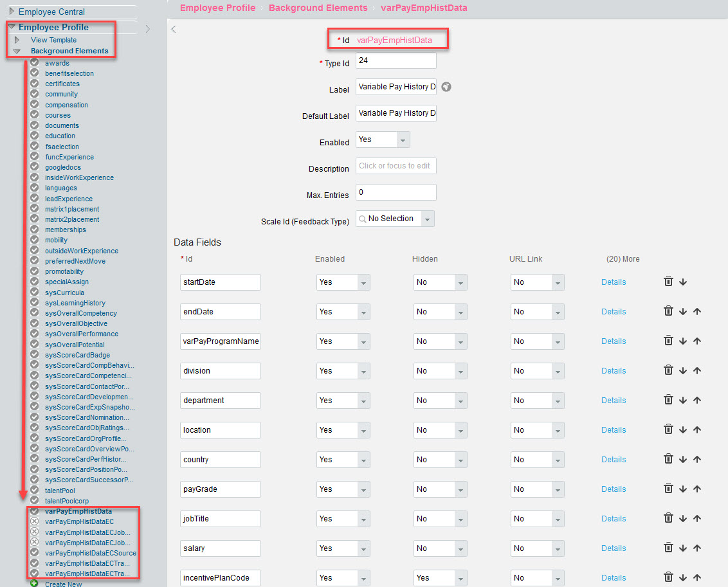Expand the sidebar panel with the right chevron
Screen dimensions: 728x587
tap(148, 29)
